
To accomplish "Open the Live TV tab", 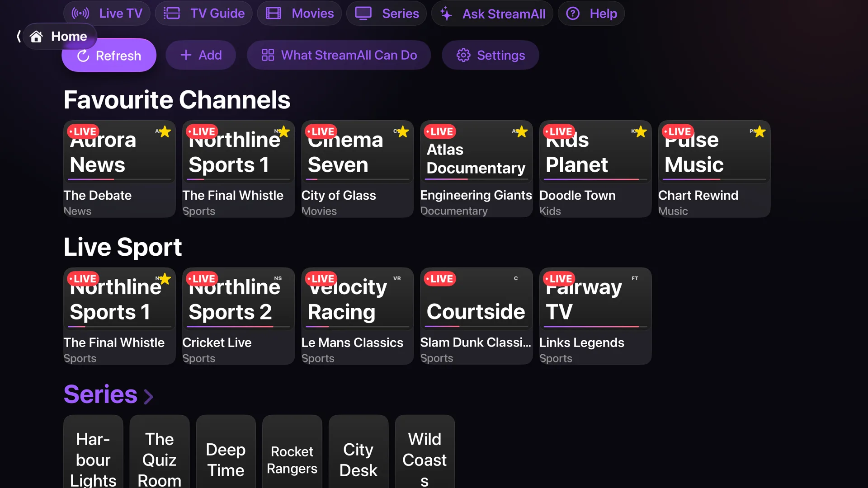I will tap(107, 14).
